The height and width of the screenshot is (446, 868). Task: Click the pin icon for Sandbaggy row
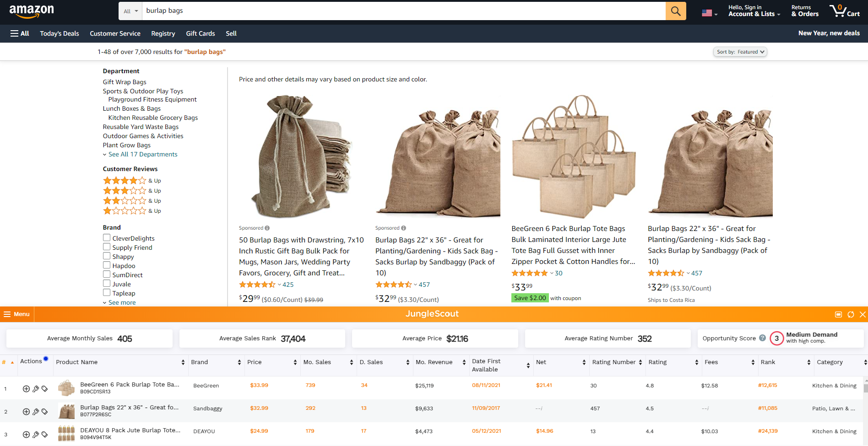point(35,412)
